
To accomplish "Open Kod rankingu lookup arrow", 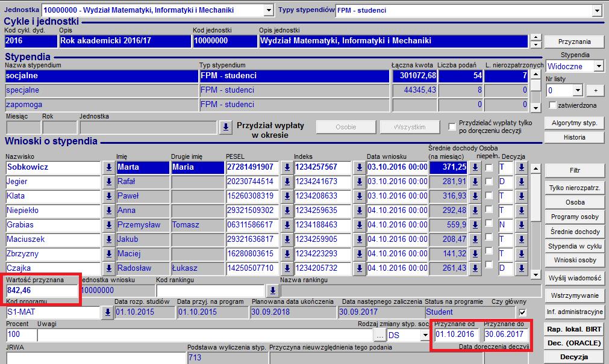I will pos(273,290).
